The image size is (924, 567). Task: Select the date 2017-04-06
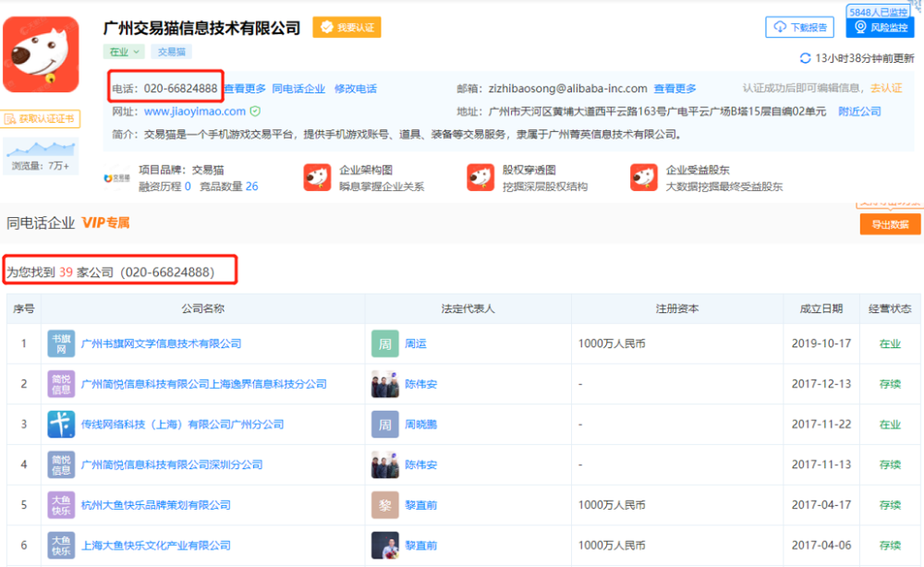point(821,545)
